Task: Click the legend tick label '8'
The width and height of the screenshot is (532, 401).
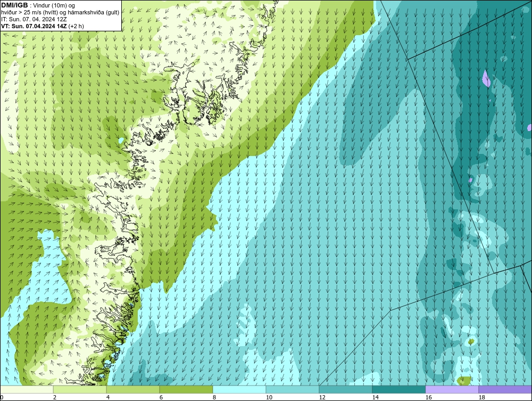Action: point(214,397)
